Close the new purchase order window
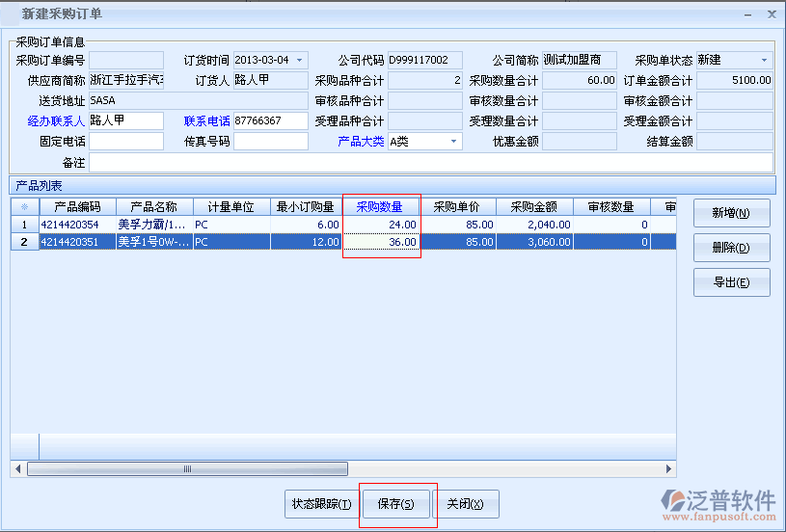This screenshot has height=532, width=786. (x=772, y=14)
